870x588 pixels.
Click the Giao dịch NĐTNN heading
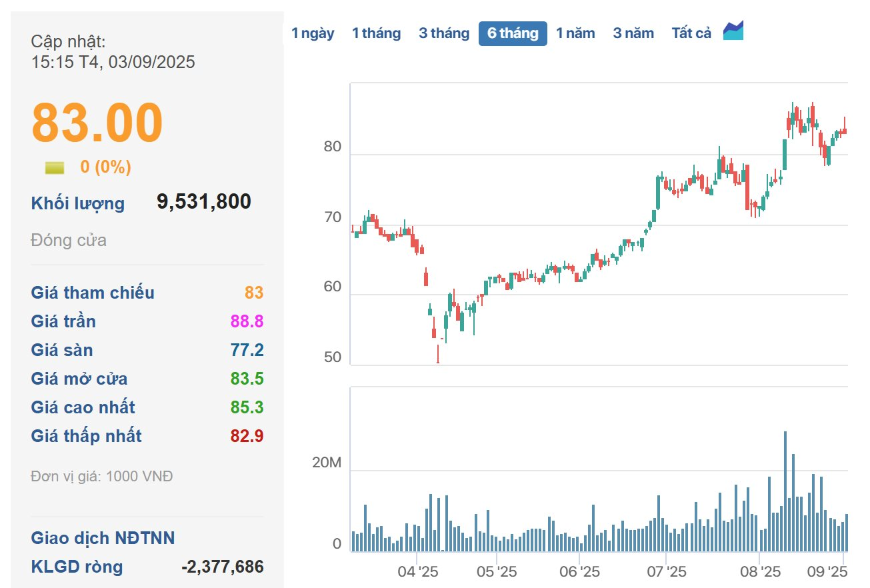coord(103,538)
